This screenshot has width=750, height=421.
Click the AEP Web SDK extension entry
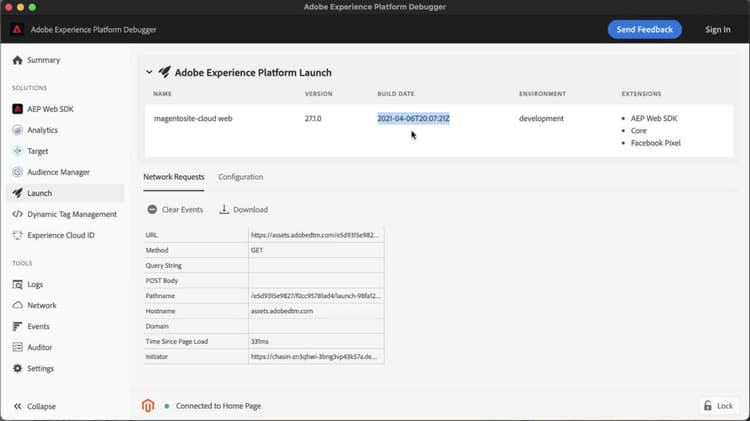654,118
